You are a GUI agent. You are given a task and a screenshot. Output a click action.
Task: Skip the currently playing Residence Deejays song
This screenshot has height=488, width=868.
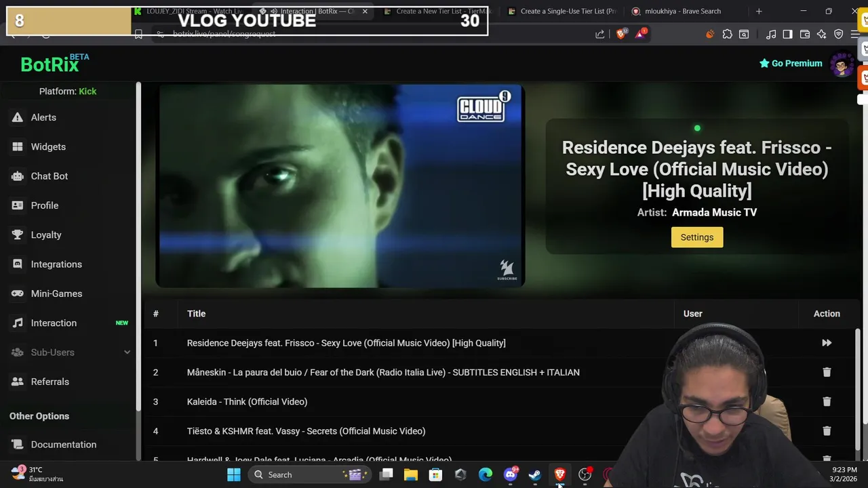pyautogui.click(x=827, y=343)
